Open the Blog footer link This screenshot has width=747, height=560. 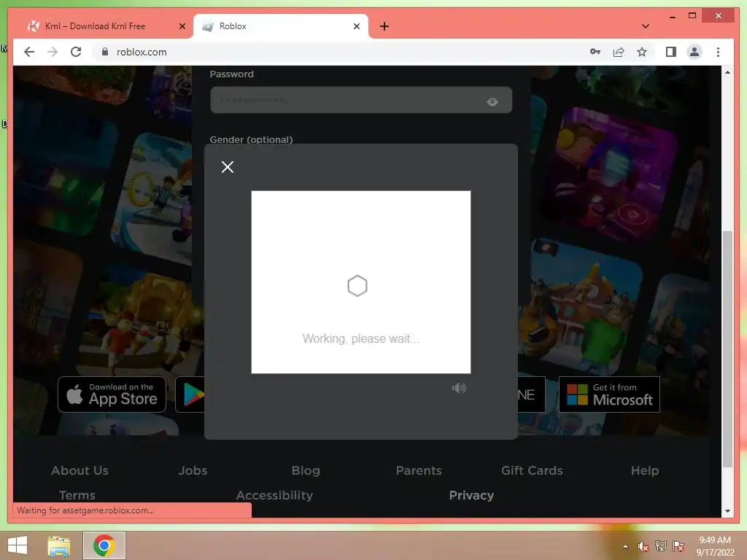[306, 470]
